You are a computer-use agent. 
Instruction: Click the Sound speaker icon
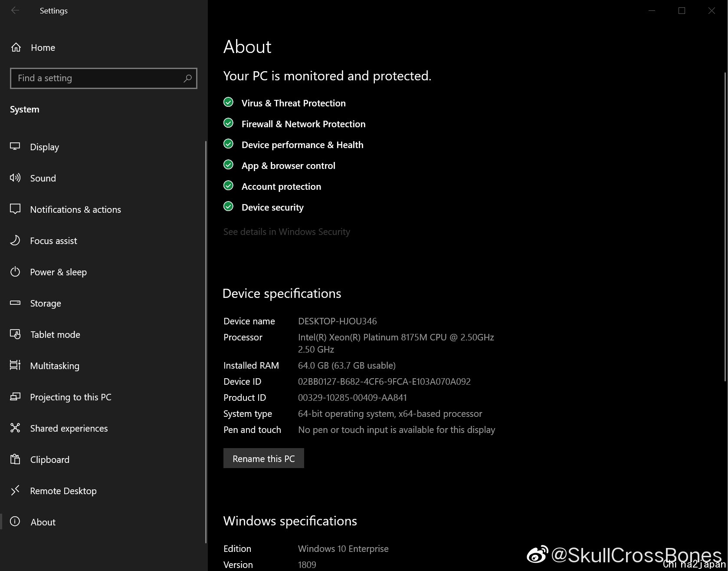tap(15, 178)
